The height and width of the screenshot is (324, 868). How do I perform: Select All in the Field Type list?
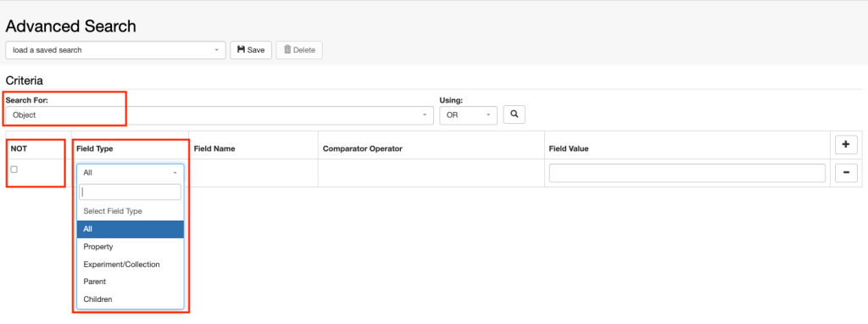point(130,229)
